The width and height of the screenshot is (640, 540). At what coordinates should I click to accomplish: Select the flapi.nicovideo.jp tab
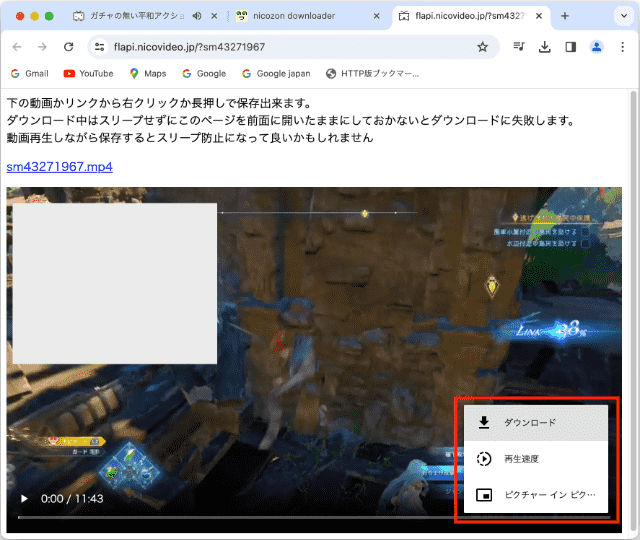469,16
